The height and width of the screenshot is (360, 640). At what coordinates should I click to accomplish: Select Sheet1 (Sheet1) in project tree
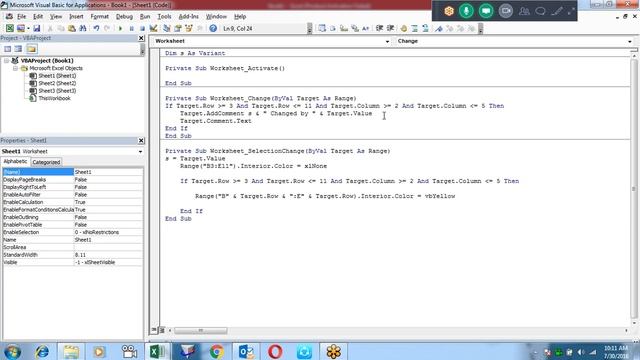point(57,76)
